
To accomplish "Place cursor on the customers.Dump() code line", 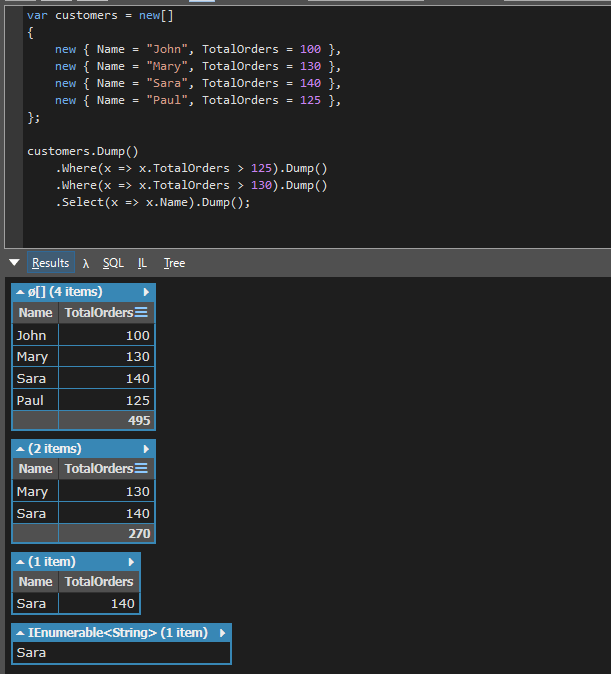I will [83, 151].
